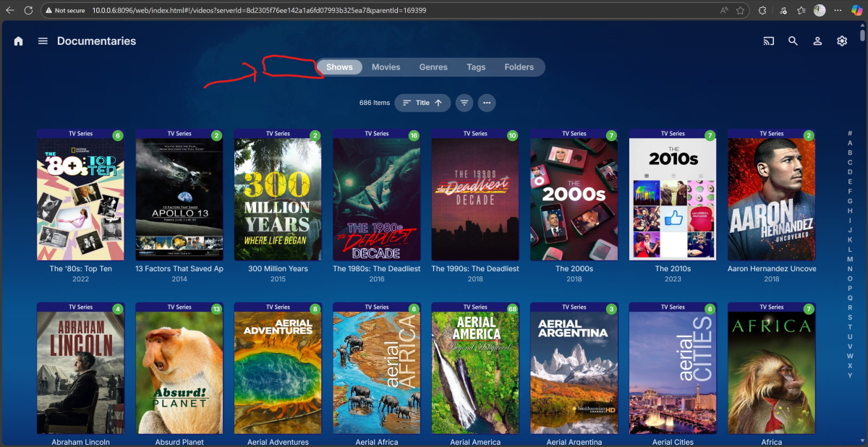Image resolution: width=868 pixels, height=447 pixels.
Task: Switch to the Shows tab
Action: tap(339, 67)
